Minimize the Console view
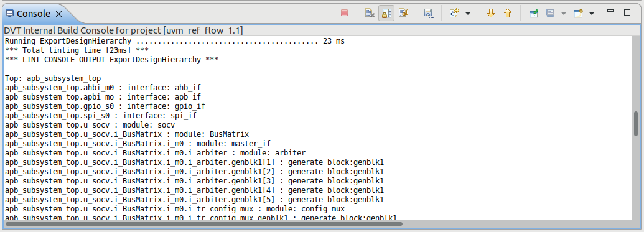Screen dimensions: 644x232 tap(611, 11)
